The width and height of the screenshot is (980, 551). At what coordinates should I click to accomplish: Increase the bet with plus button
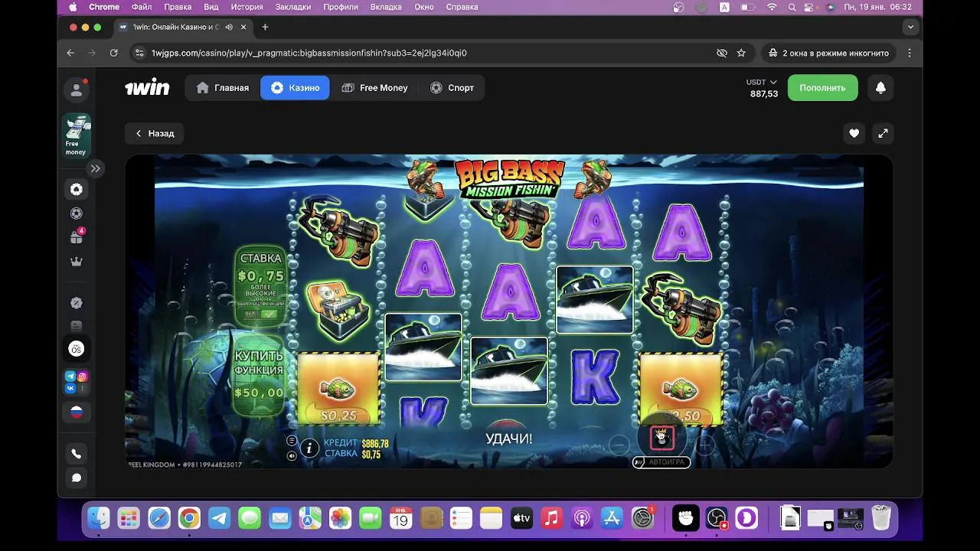pyautogui.click(x=705, y=445)
